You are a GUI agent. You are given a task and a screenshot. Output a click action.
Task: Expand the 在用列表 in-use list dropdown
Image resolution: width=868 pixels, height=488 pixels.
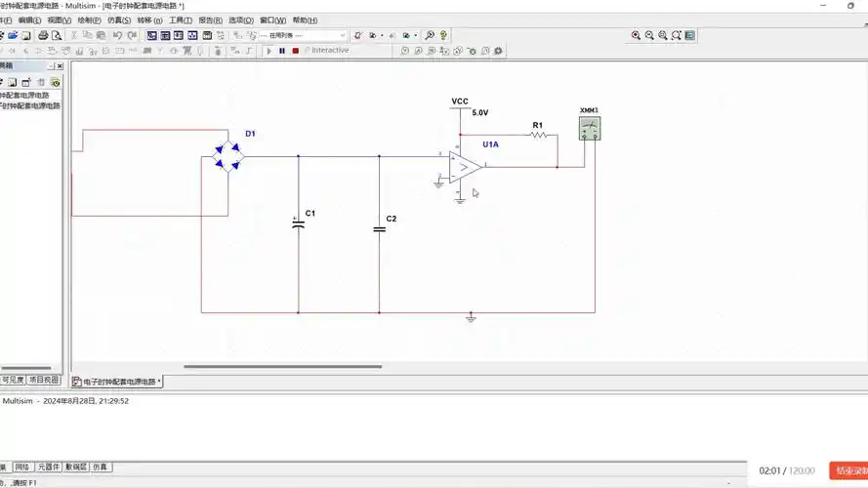click(x=342, y=35)
